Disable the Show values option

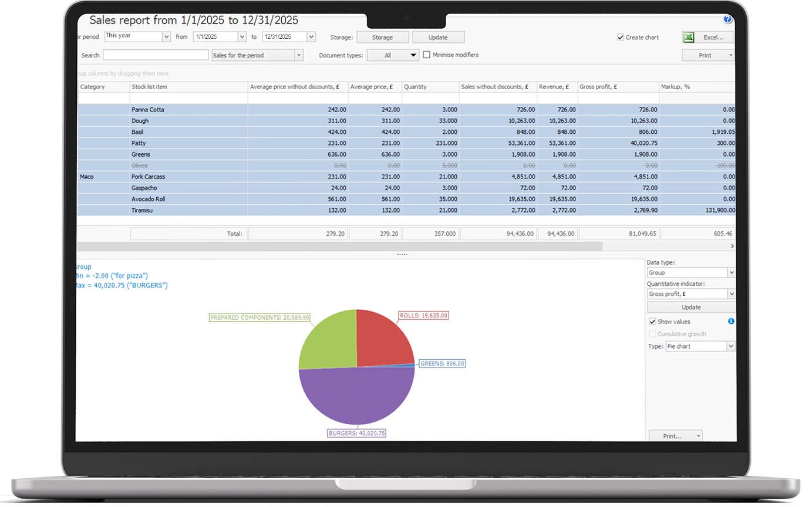653,322
